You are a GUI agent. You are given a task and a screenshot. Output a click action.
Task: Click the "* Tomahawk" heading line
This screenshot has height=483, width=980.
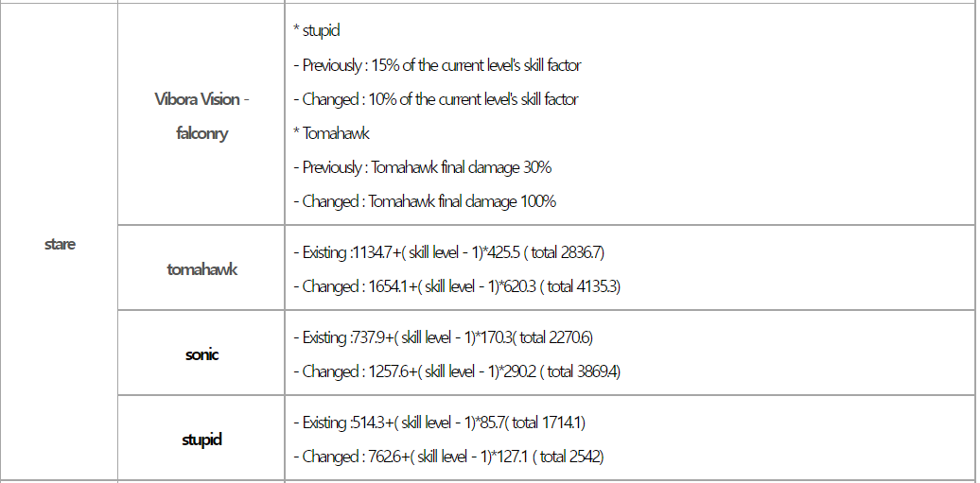331,133
